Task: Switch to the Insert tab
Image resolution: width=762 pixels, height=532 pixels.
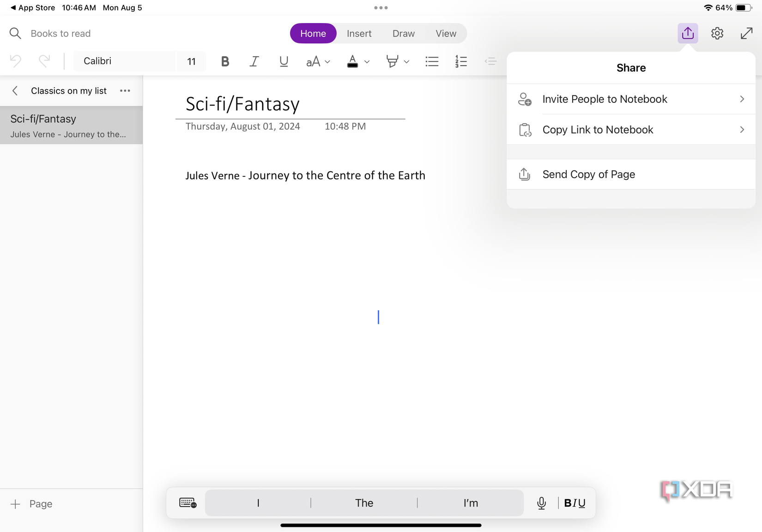Action: click(x=359, y=33)
